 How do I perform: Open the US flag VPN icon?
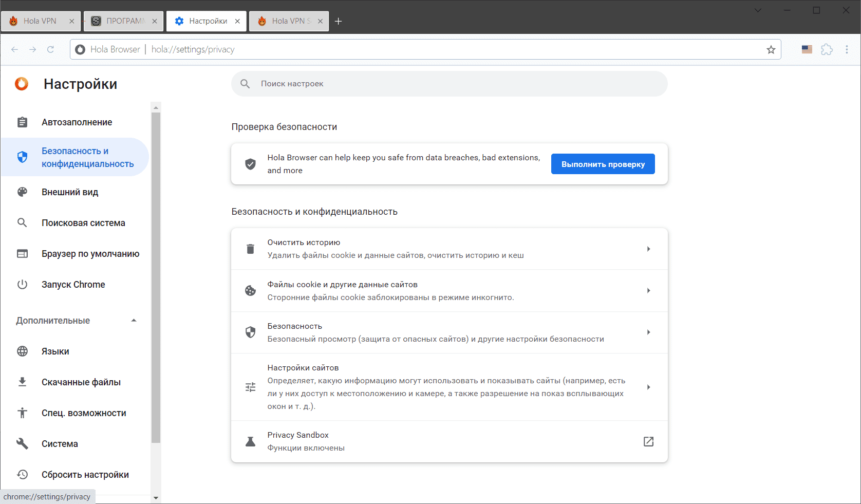[x=807, y=50]
